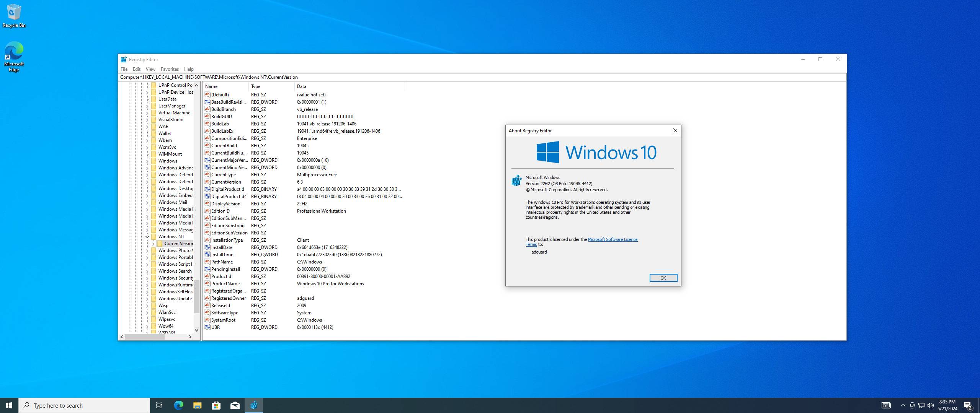Image resolution: width=980 pixels, height=413 pixels.
Task: Open the Favorites menu
Action: pos(170,69)
